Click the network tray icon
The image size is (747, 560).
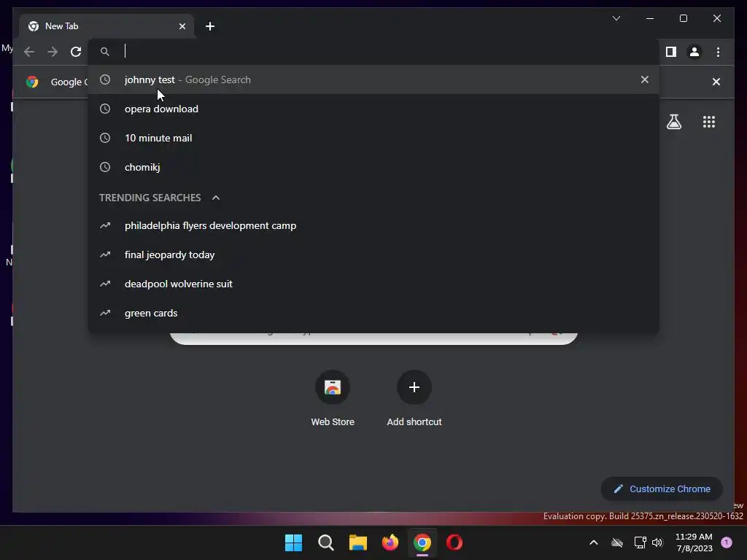coord(640,542)
